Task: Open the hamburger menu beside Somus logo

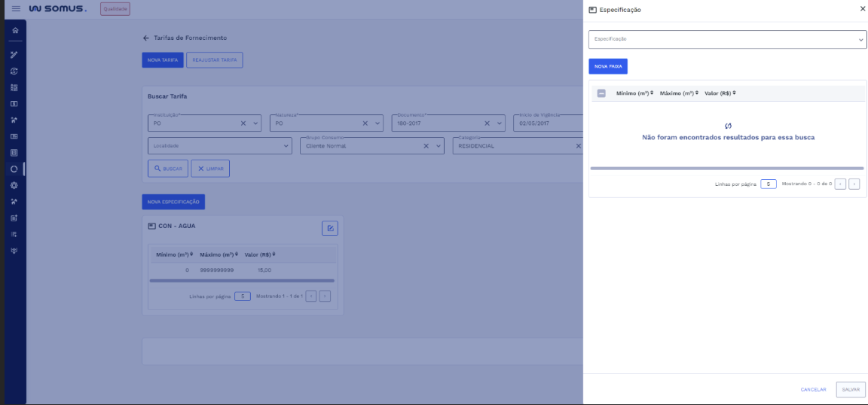Action: (16, 9)
